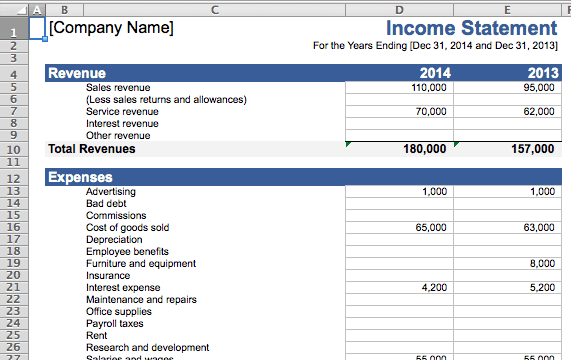This screenshot has width=571, height=360.
Task: Select the Commissions label
Action: 116,216
